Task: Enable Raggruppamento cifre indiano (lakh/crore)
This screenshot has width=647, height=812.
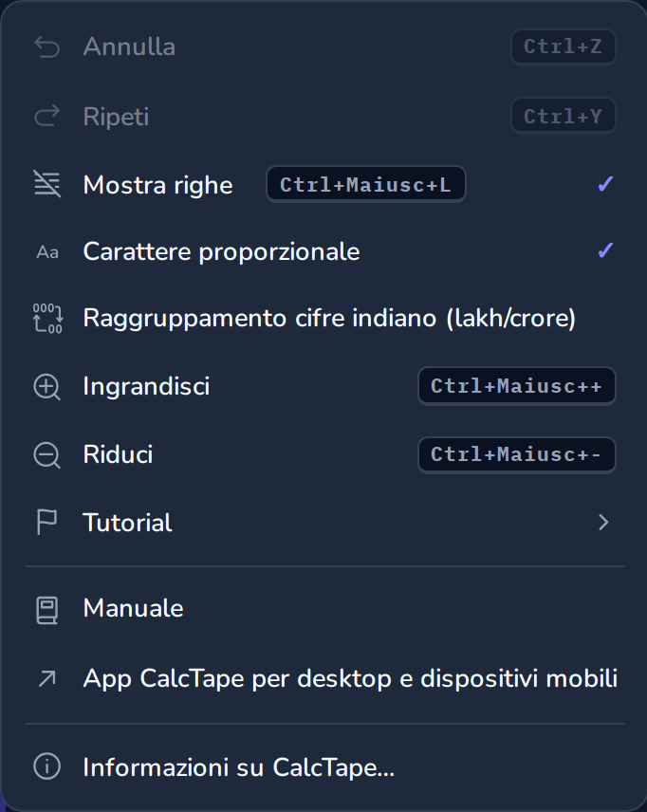Action: tap(323, 318)
